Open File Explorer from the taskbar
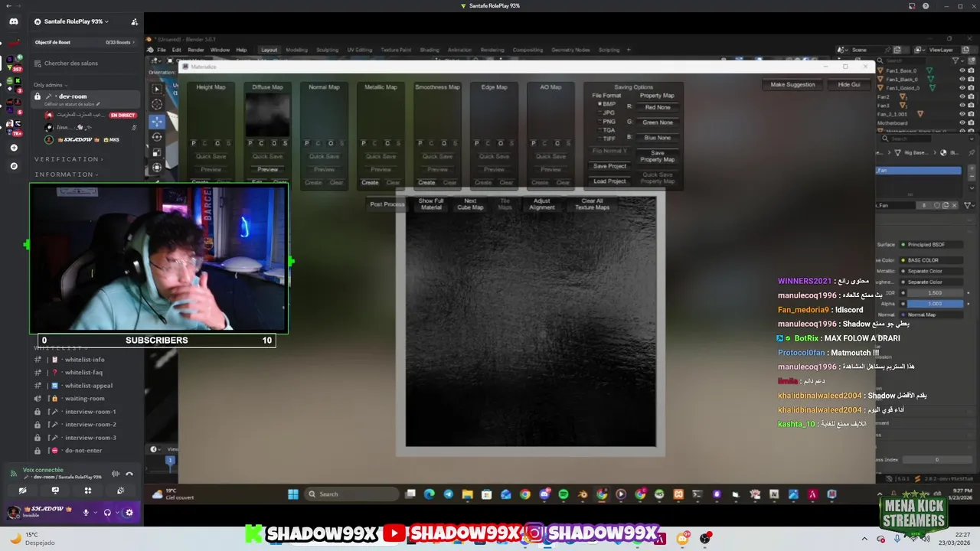980x551 pixels. click(467, 494)
